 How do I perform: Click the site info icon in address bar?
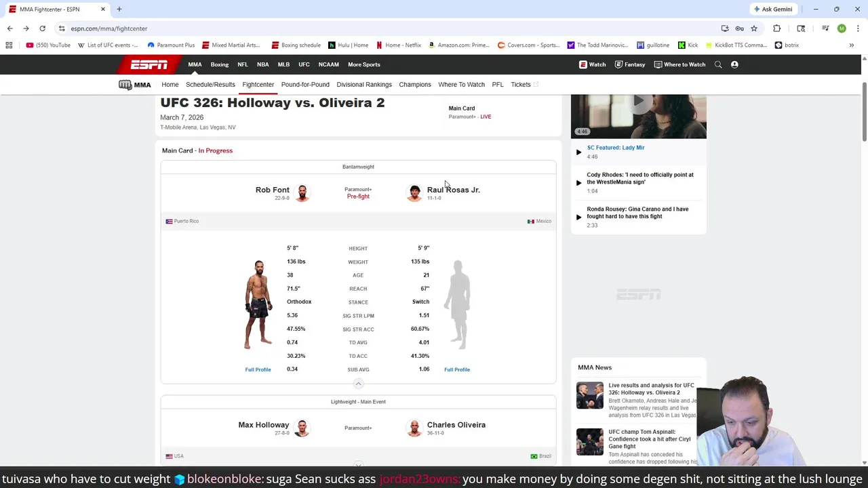[x=62, y=28]
